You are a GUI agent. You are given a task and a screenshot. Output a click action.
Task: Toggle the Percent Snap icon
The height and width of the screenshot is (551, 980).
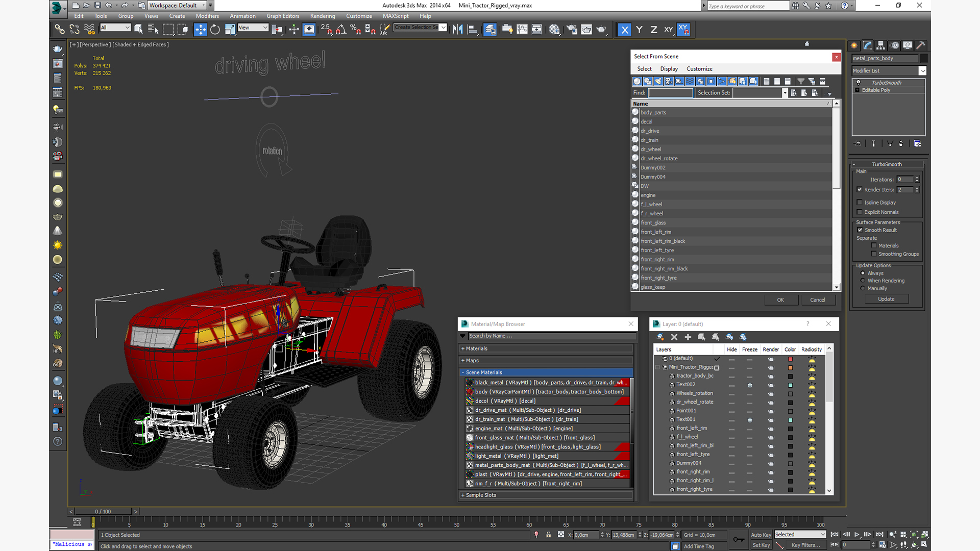(x=356, y=30)
